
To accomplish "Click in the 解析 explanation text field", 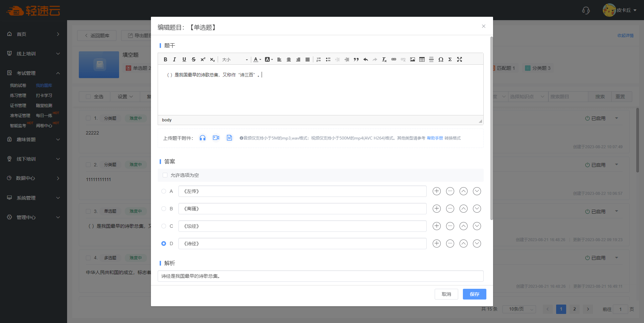I will [x=320, y=276].
